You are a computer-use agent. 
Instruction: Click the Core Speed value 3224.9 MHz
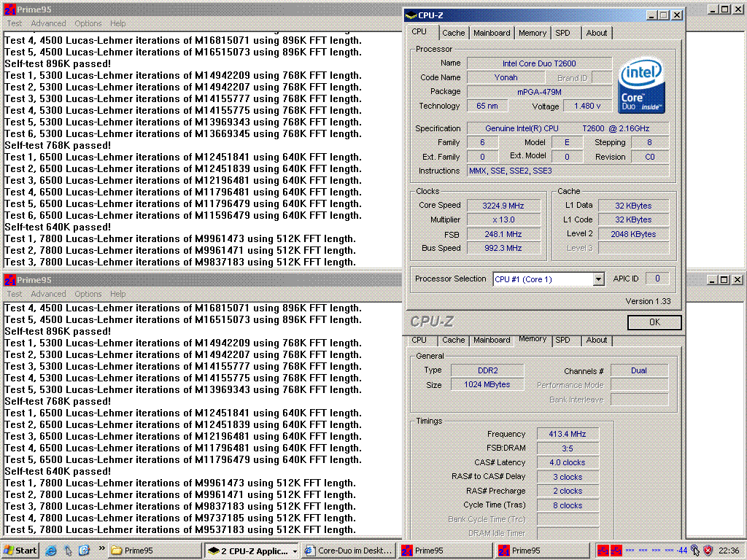click(x=503, y=206)
